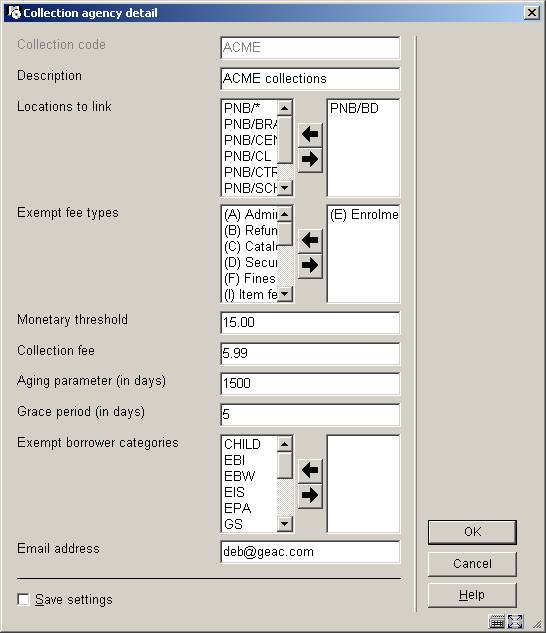Select PNB/CL in the locations list

coord(250,156)
